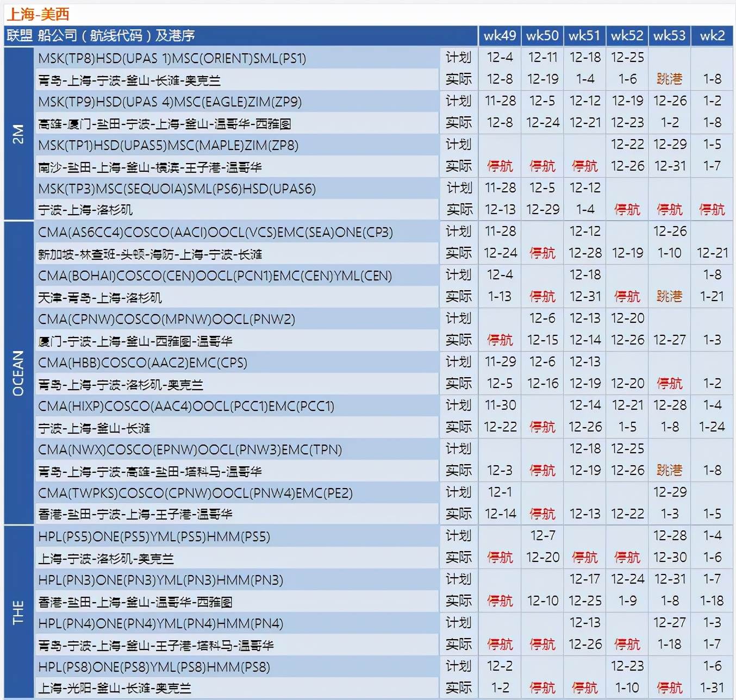Click the CMA(TWPKS)COSCO(CPNW) service row

click(x=237, y=492)
